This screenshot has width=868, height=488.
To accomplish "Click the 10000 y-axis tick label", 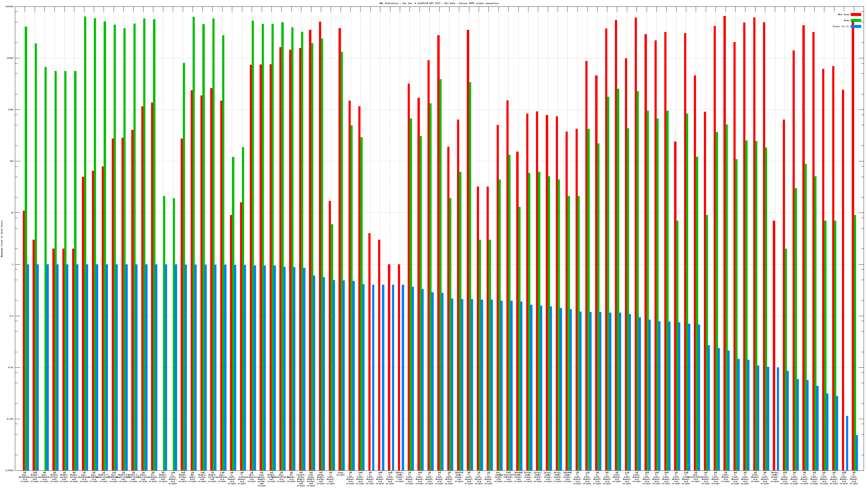I will point(11,58).
